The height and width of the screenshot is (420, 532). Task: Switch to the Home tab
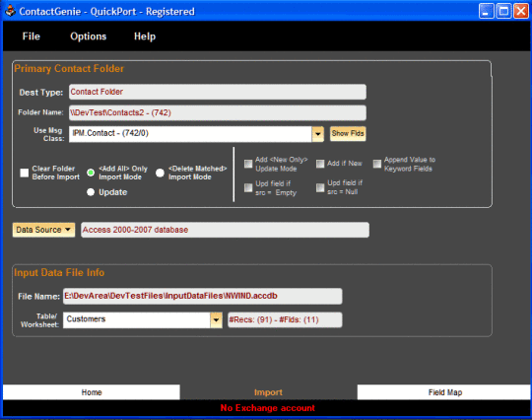(x=92, y=392)
